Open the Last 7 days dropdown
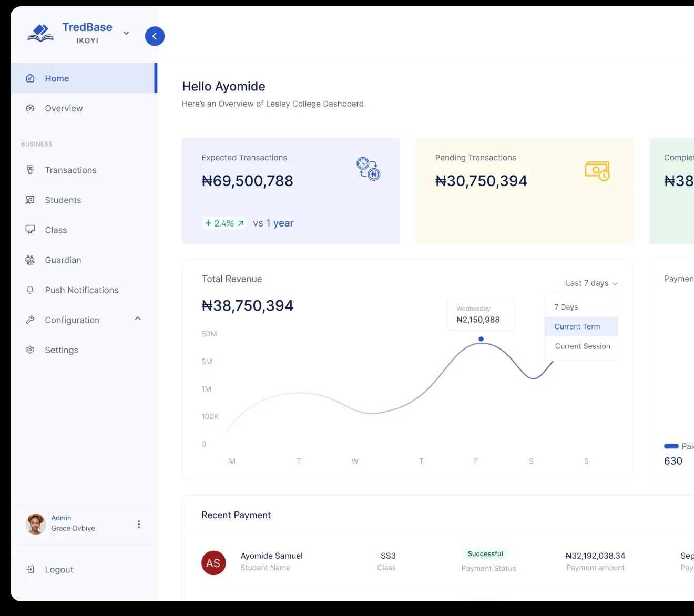The height and width of the screenshot is (616, 694). pyautogui.click(x=591, y=283)
